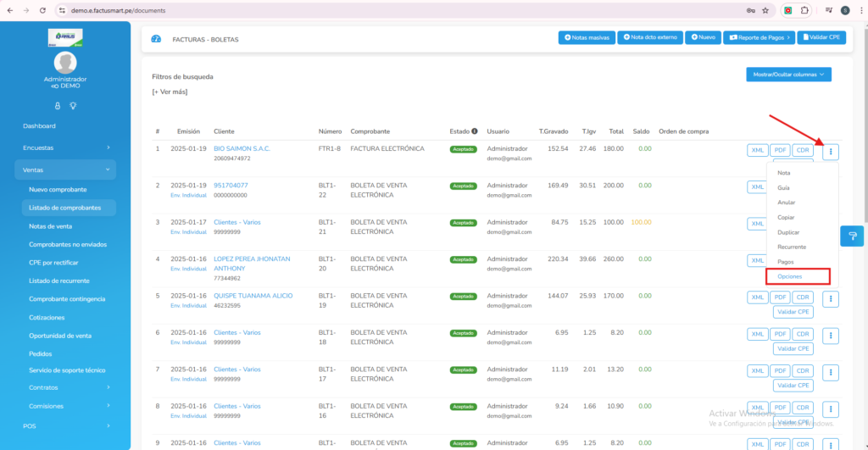Open three-dot menu for row BLT1-19
868x450 pixels.
(831, 299)
